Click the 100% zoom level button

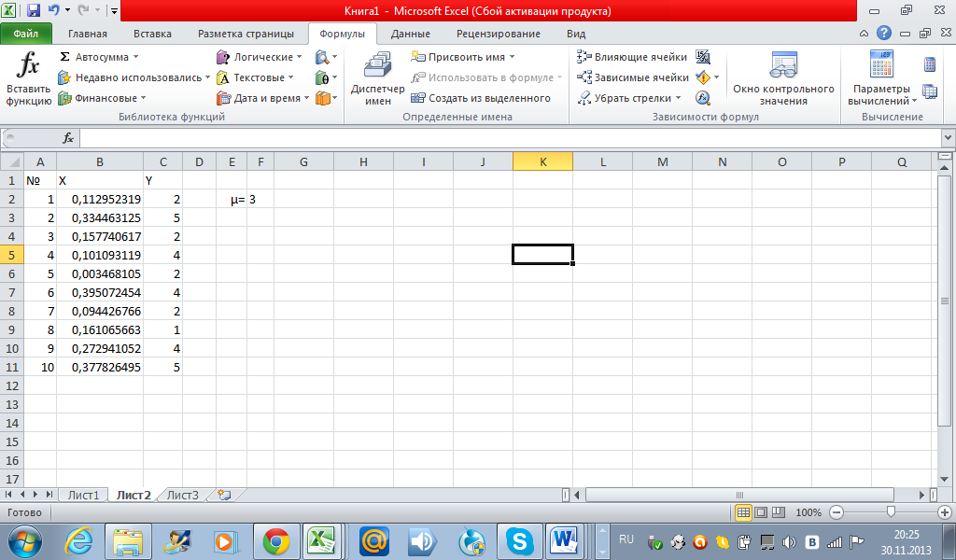tap(808, 512)
